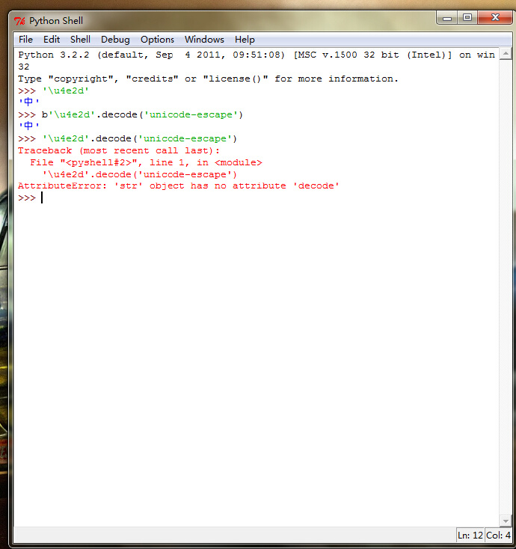This screenshot has width=516, height=549.
Task: Open the Debug menu
Action: pyautogui.click(x=115, y=40)
